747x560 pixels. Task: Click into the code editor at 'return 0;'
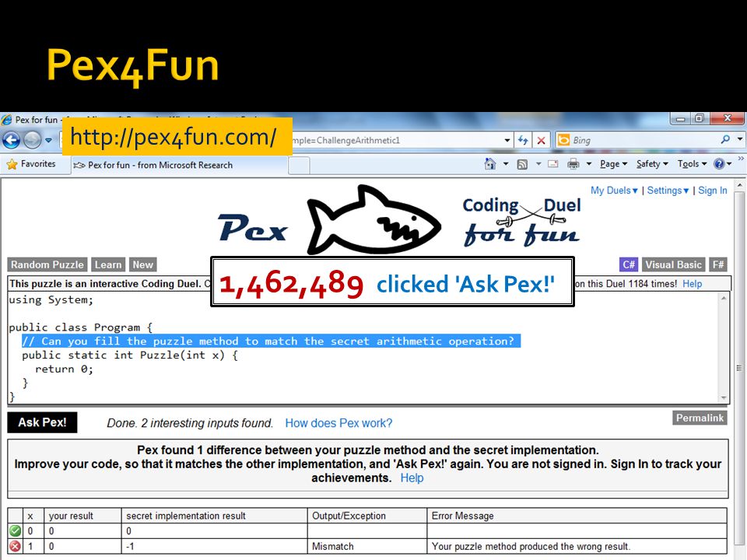tap(64, 369)
